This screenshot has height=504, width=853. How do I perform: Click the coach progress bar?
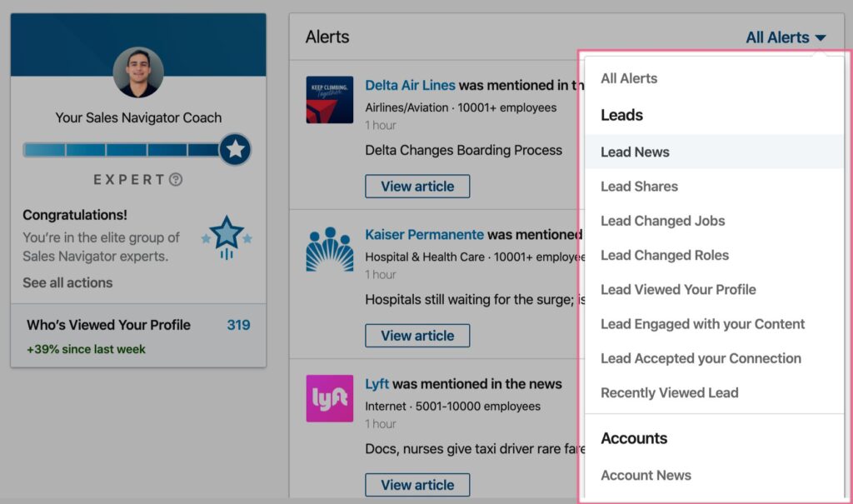(x=122, y=150)
